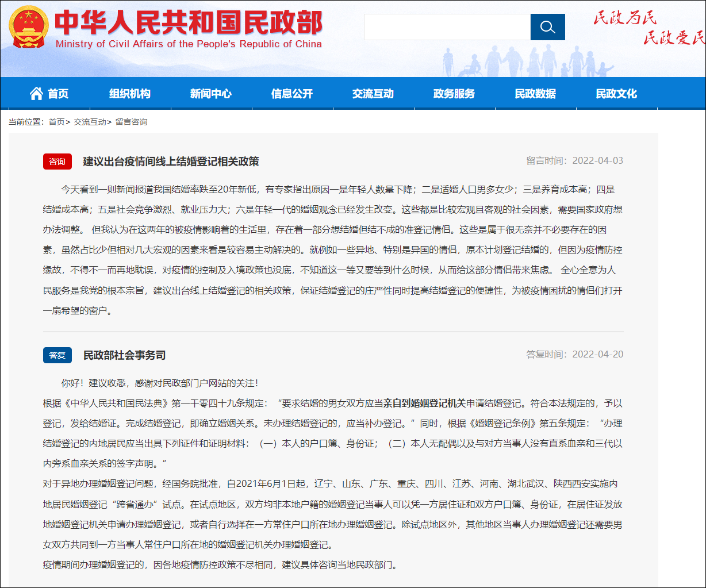Click the 答复 blue label badge

click(x=57, y=355)
